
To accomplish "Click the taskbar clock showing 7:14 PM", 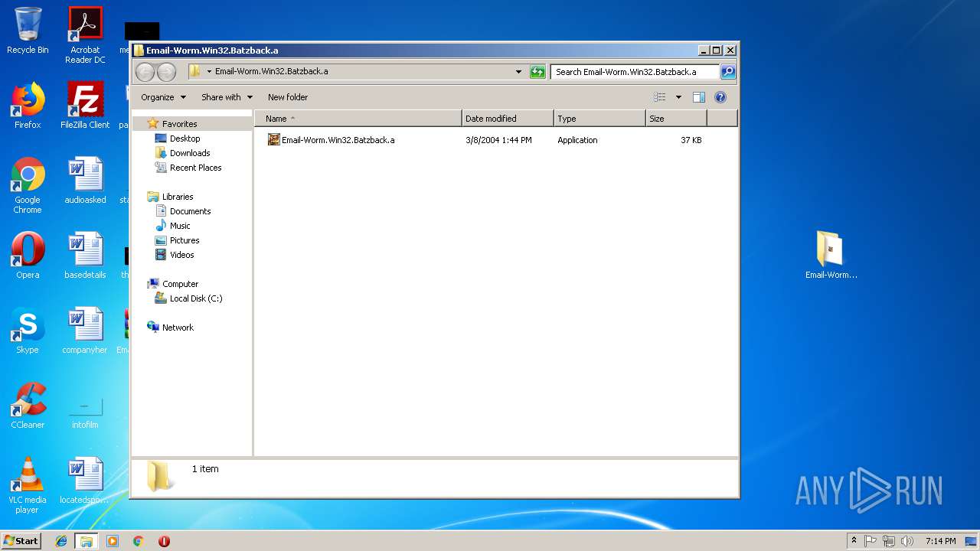I will coord(940,541).
